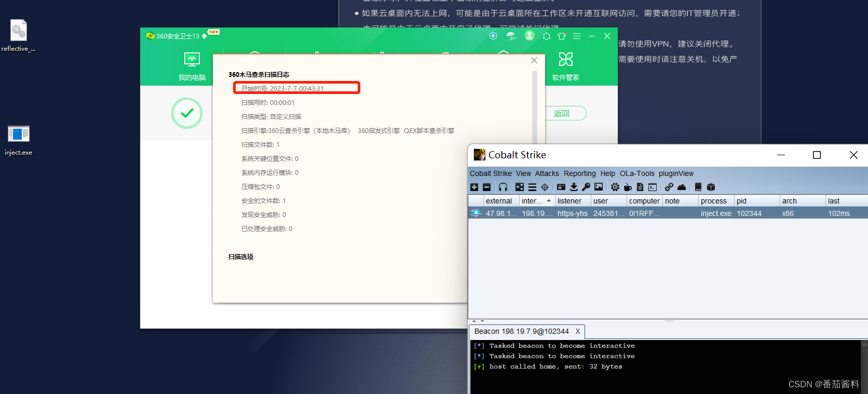This screenshot has height=394, width=868.
Task: Click the 360 skin shirt icon
Action: [x=562, y=36]
